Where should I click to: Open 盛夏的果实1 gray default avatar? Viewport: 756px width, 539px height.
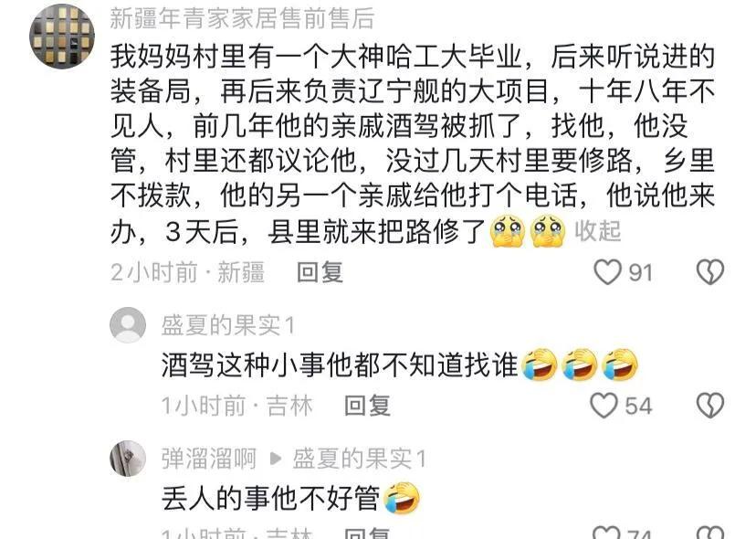(128, 324)
